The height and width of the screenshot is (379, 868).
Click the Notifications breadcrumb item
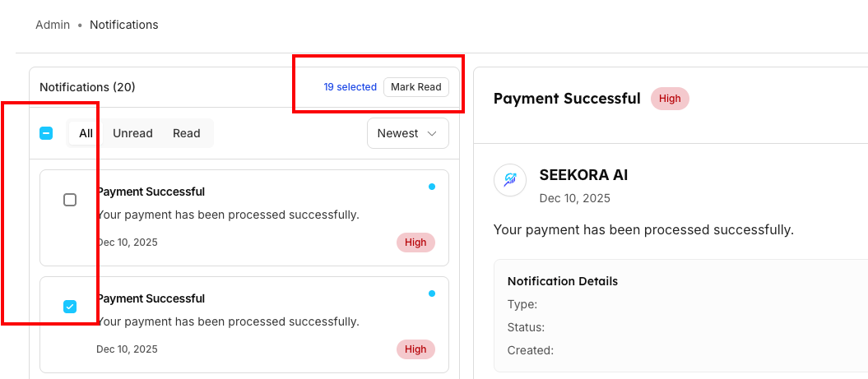click(x=123, y=25)
